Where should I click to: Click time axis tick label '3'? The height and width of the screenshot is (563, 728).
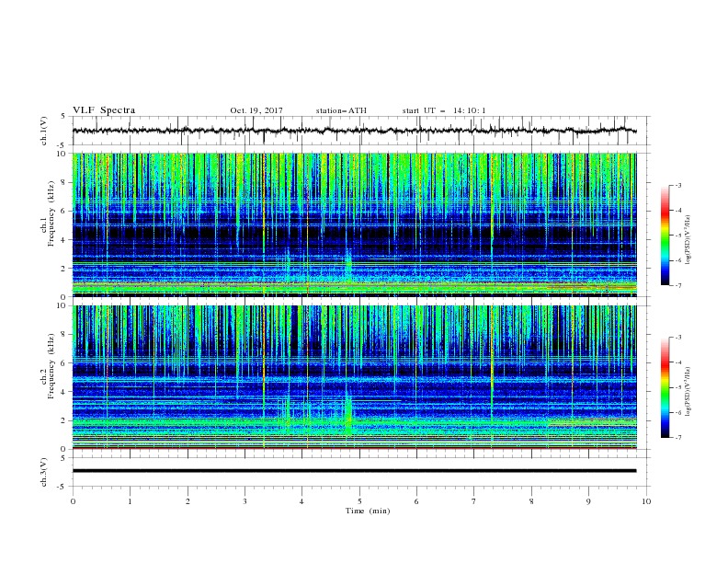(245, 501)
